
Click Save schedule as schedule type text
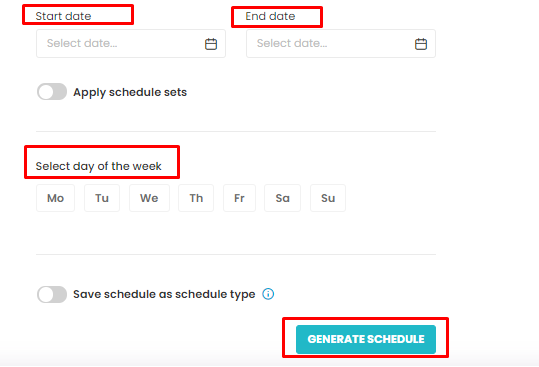(164, 294)
